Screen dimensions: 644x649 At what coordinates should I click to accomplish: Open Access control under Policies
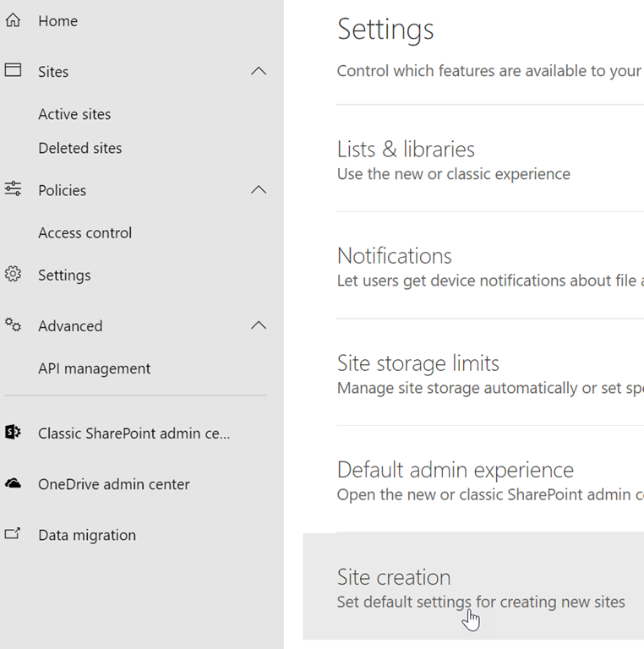(x=85, y=232)
